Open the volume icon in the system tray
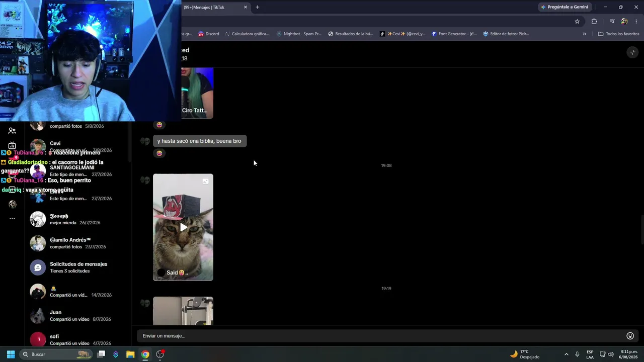The height and width of the screenshot is (362, 644). point(611,354)
